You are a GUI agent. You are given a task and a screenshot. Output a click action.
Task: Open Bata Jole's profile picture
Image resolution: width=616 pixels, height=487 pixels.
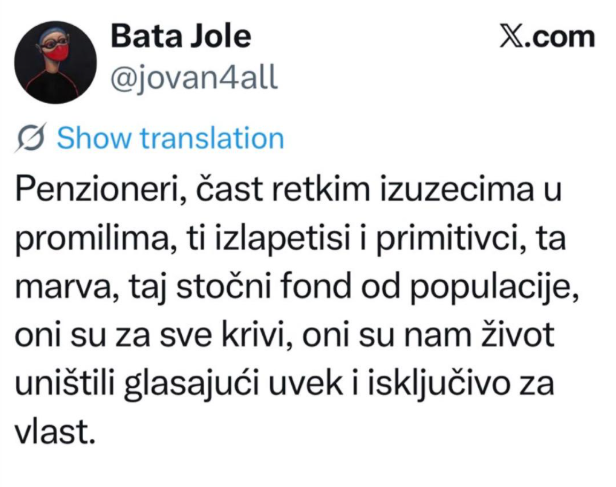55,62
